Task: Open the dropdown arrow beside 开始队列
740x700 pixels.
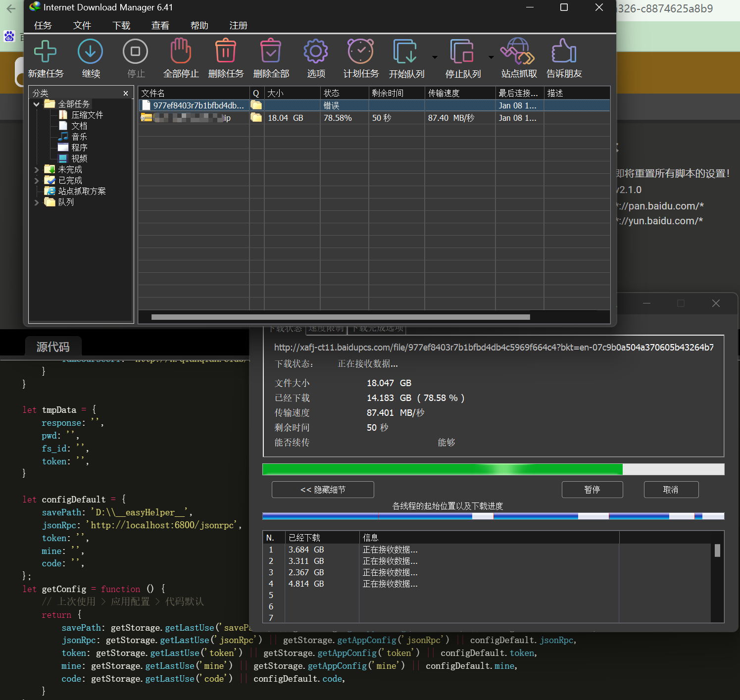Action: [x=435, y=57]
